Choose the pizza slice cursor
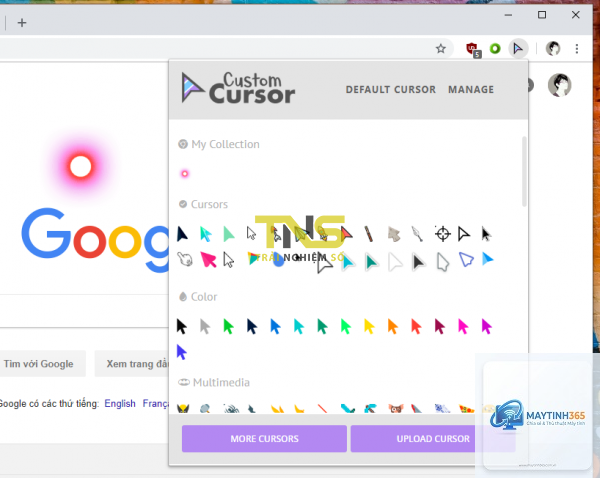 pyautogui.click(x=466, y=409)
